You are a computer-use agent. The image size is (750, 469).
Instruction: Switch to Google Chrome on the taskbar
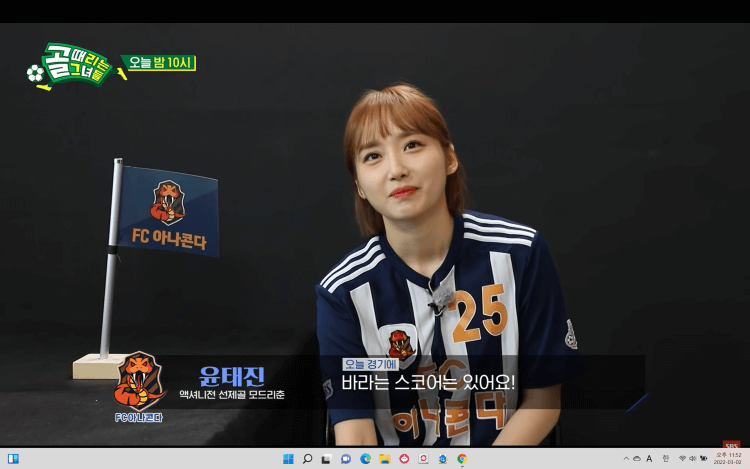(462, 459)
